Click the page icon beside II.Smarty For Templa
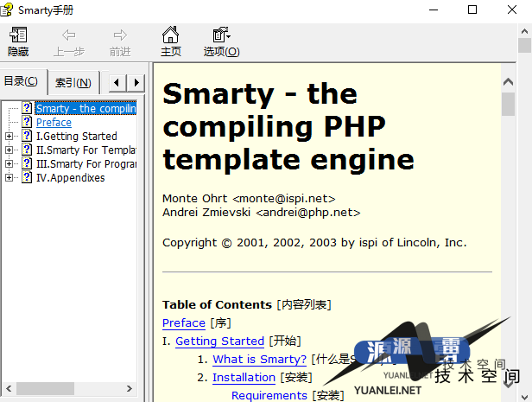 (x=27, y=150)
